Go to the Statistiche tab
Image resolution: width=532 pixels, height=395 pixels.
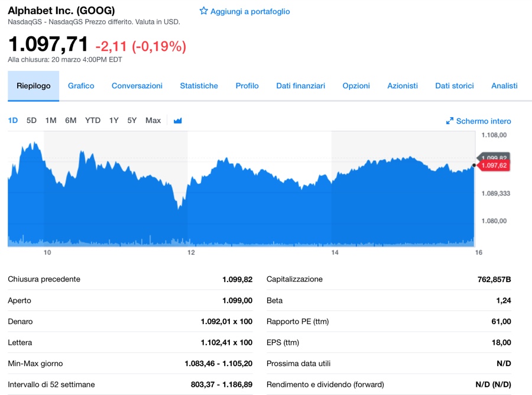(199, 86)
